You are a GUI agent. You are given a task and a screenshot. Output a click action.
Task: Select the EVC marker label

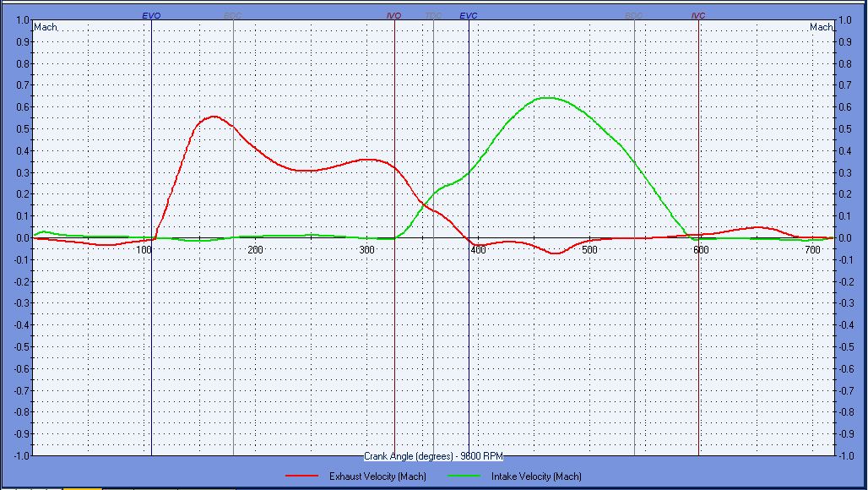(x=468, y=16)
